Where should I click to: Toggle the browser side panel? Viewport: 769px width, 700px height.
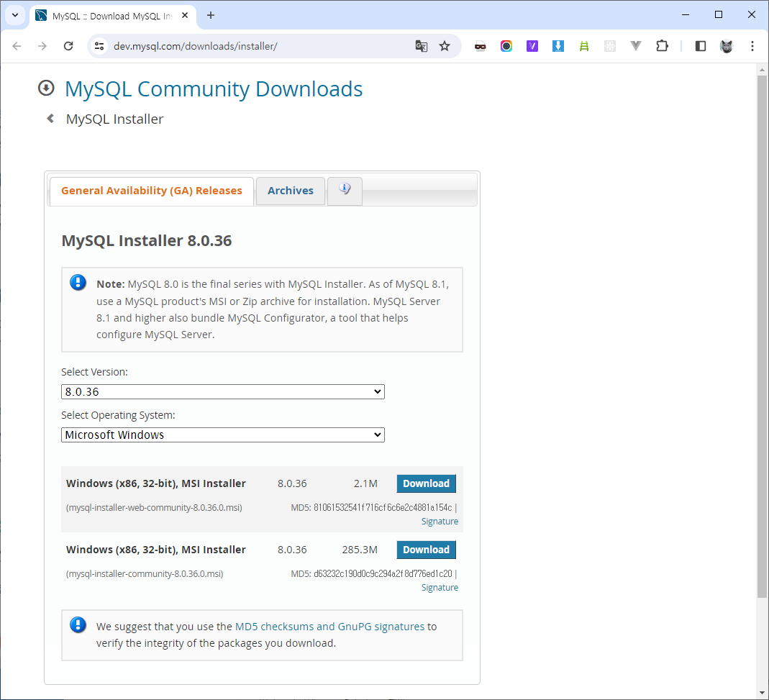point(701,46)
